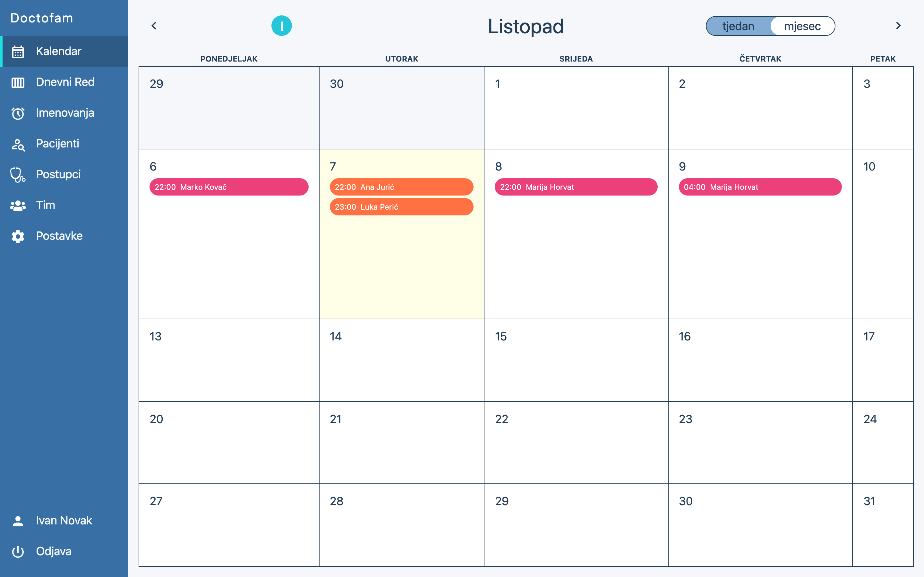Viewport: 924px width, 577px height.
Task: Click the Dnevni Red columns icon
Action: pos(18,82)
